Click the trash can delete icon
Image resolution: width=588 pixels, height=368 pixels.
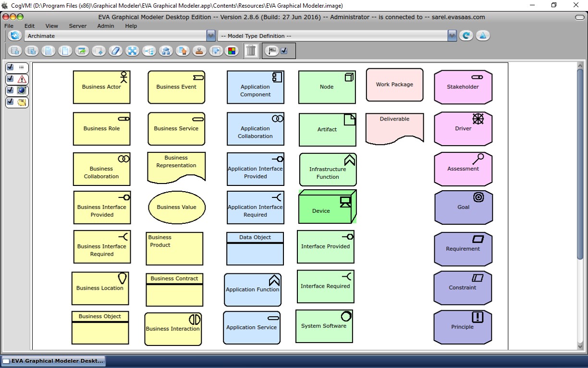(251, 50)
